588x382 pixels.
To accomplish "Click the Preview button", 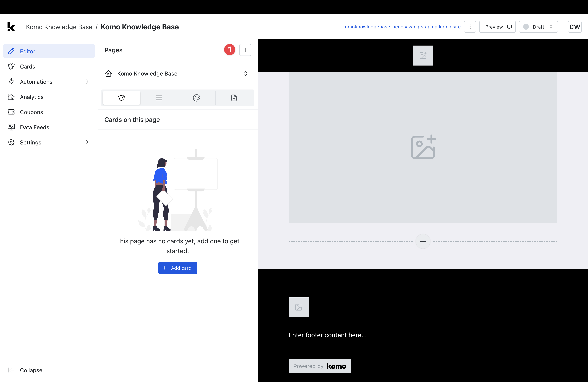I will click(497, 27).
